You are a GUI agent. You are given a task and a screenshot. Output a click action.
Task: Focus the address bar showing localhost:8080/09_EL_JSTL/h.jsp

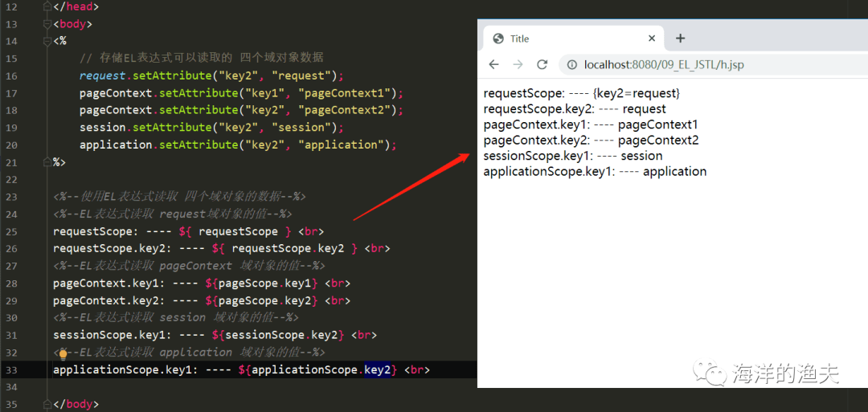[x=713, y=65]
